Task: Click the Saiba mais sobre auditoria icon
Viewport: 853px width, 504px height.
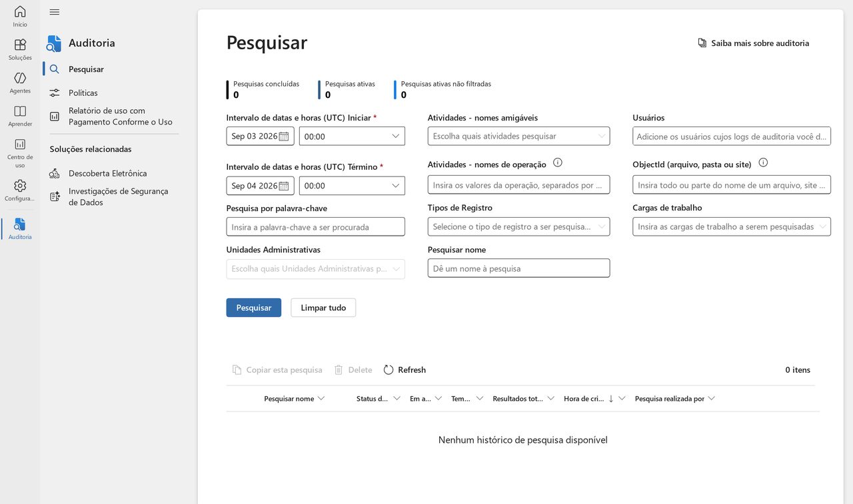Action: (x=702, y=43)
